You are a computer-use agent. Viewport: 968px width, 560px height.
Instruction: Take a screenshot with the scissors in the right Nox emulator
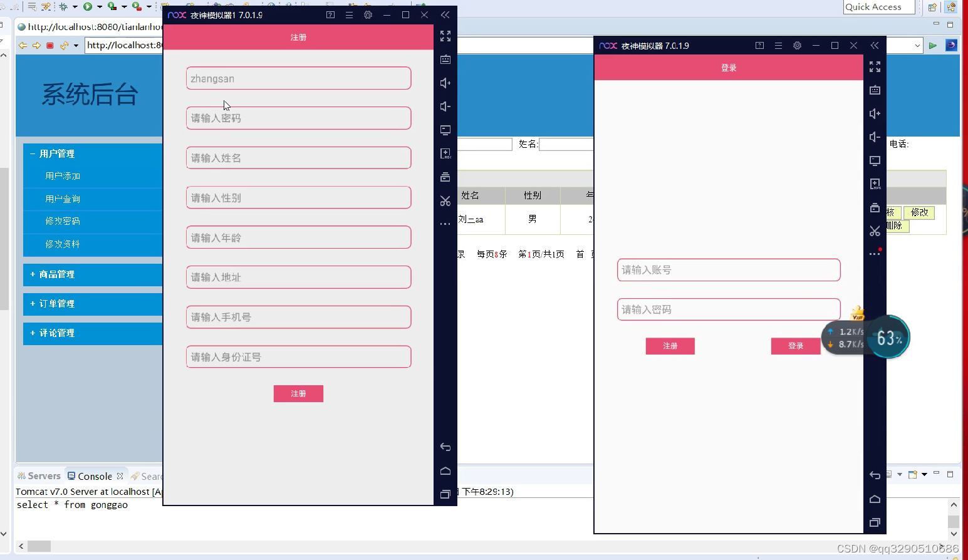(x=875, y=231)
